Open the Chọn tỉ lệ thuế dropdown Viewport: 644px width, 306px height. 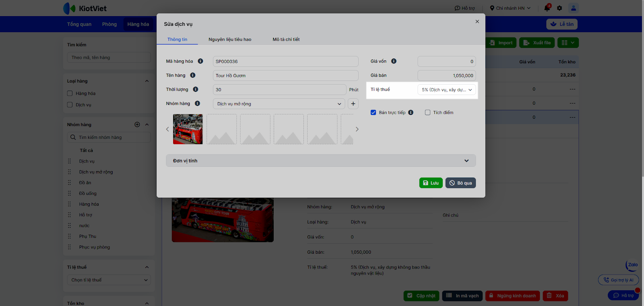pyautogui.click(x=109, y=280)
